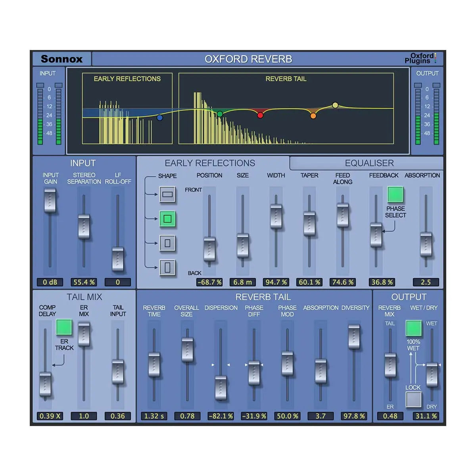Click the red node on the reverb tail curve
The height and width of the screenshot is (476, 476).
pyautogui.click(x=260, y=115)
